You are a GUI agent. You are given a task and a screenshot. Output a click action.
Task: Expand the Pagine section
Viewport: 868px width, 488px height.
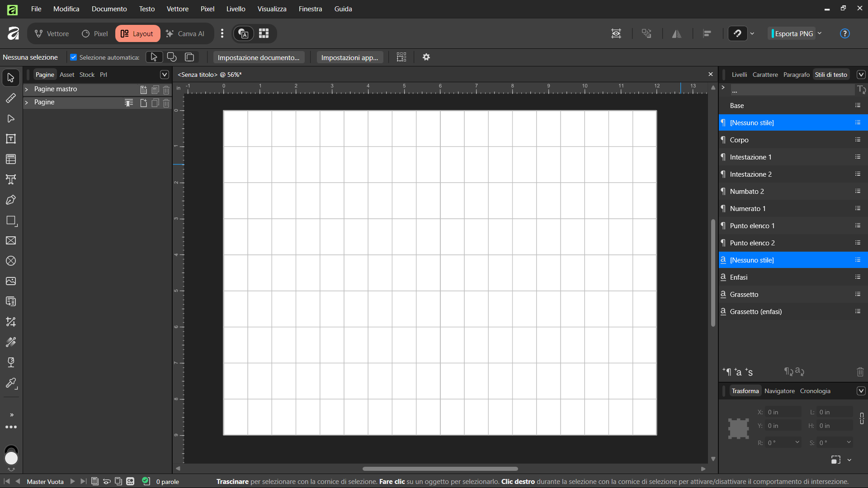pyautogui.click(x=26, y=102)
